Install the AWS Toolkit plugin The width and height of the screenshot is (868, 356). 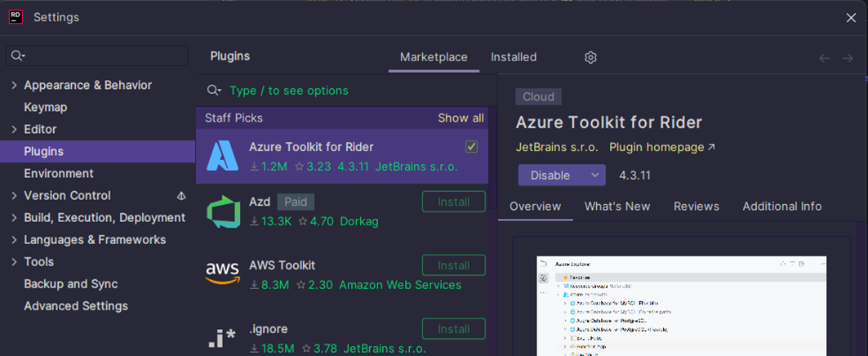coord(453,265)
